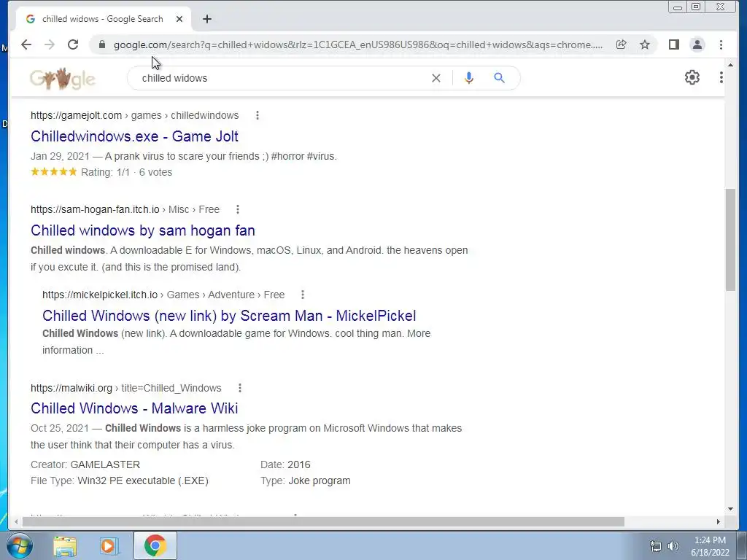The width and height of the screenshot is (747, 560).
Task: Open more options for the gamejolt.com result
Action: (258, 115)
